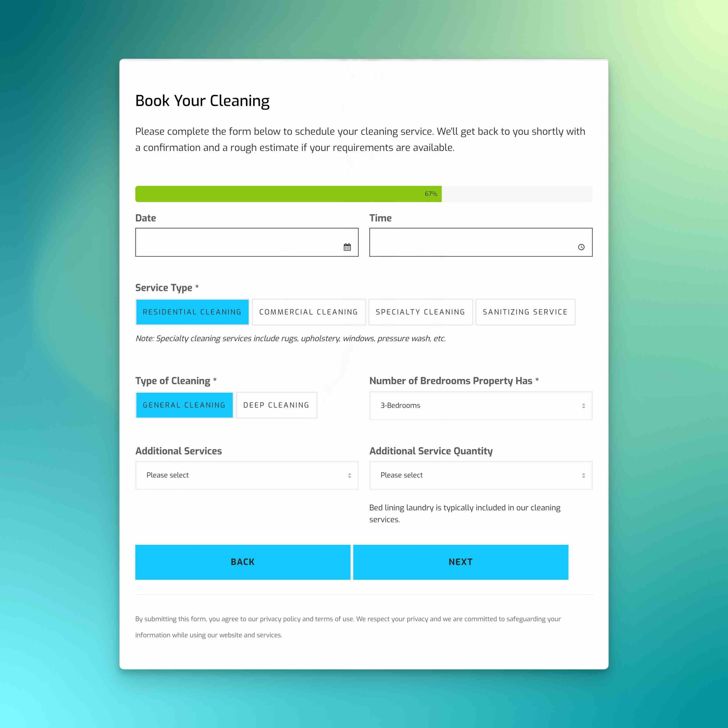The image size is (728, 728).
Task: Select the SPECIALTY CLEANING service type
Action: pyautogui.click(x=420, y=312)
